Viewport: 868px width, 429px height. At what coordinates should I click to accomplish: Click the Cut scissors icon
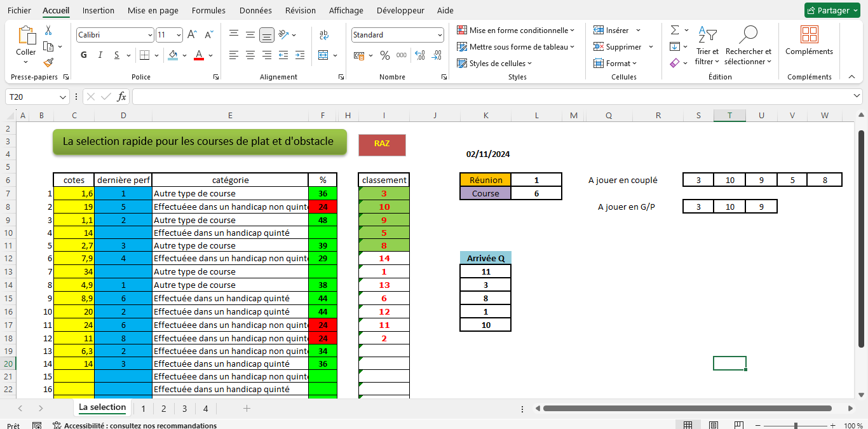[x=48, y=31]
